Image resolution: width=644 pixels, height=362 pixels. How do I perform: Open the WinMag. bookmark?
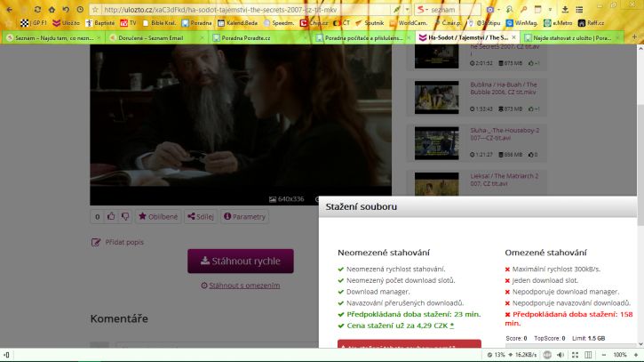[x=521, y=23]
